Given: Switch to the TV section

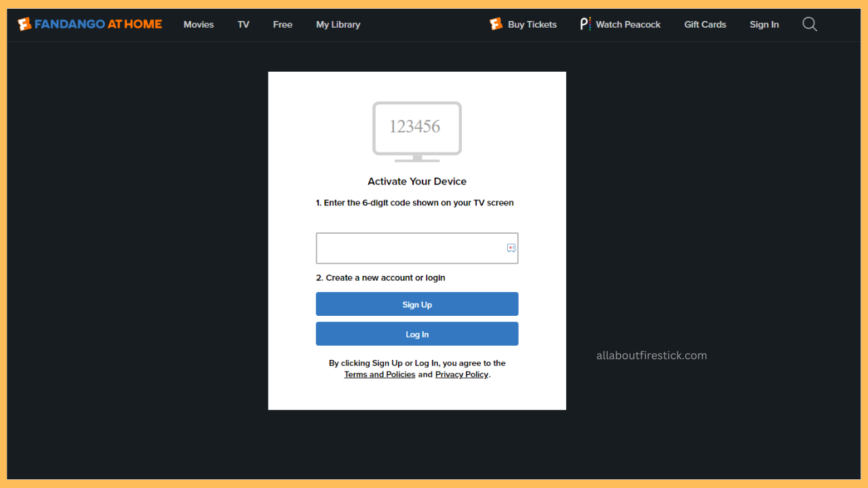Looking at the screenshot, I should 243,24.
